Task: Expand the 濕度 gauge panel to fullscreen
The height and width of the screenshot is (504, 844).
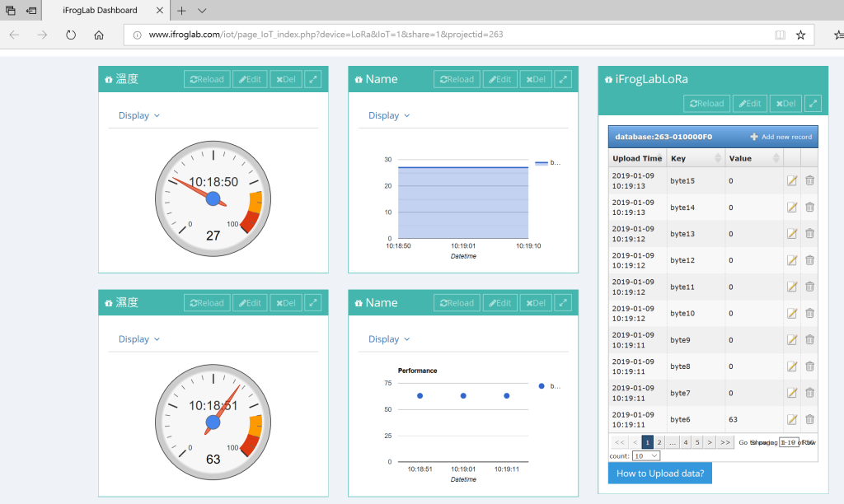Action: click(x=312, y=303)
